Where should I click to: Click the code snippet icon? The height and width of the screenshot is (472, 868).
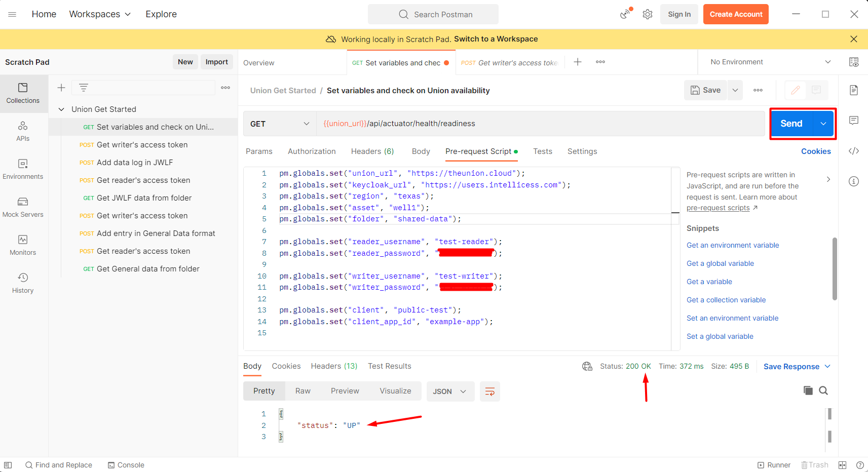(x=854, y=151)
